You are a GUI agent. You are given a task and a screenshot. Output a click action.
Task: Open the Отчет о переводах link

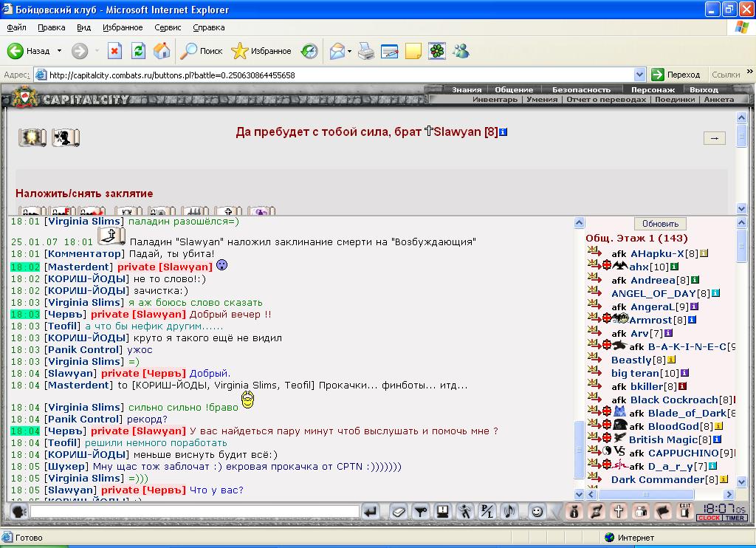coord(606,100)
